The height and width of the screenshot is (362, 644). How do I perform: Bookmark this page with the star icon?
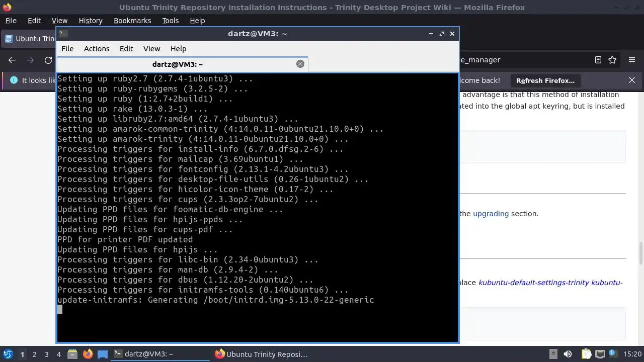pyautogui.click(x=612, y=60)
